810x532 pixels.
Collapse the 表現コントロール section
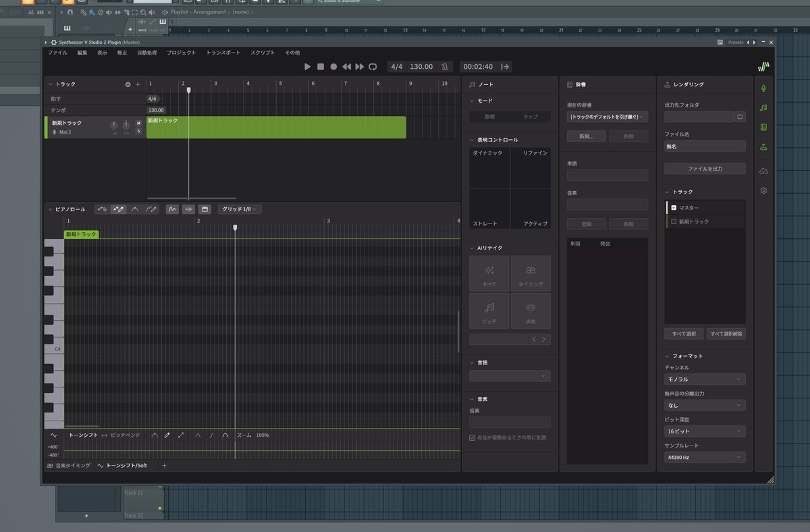coord(472,140)
